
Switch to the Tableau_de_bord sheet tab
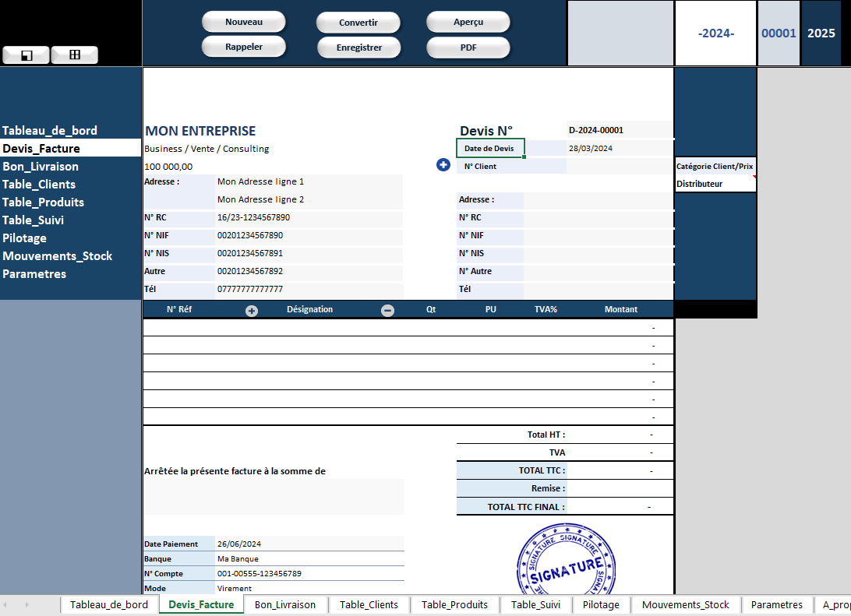(109, 604)
